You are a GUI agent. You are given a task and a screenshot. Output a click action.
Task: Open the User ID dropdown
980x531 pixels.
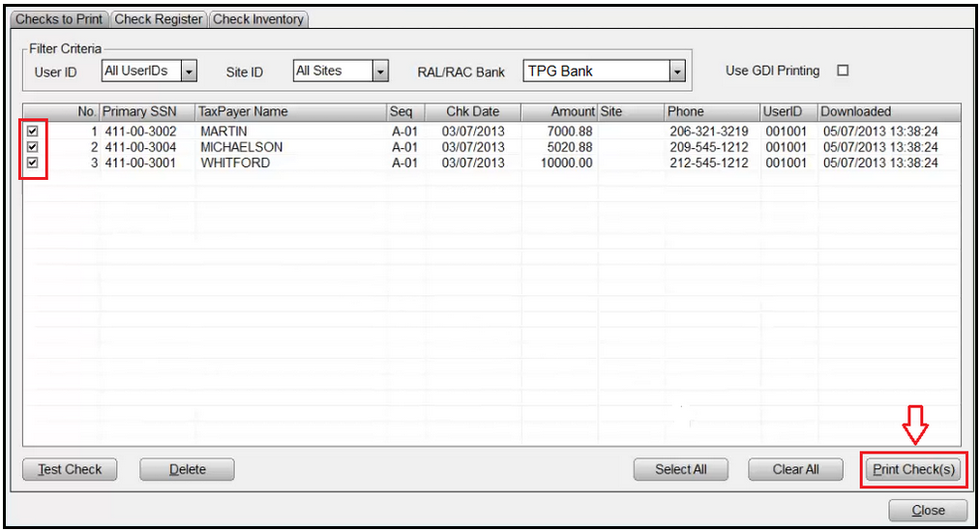[190, 72]
